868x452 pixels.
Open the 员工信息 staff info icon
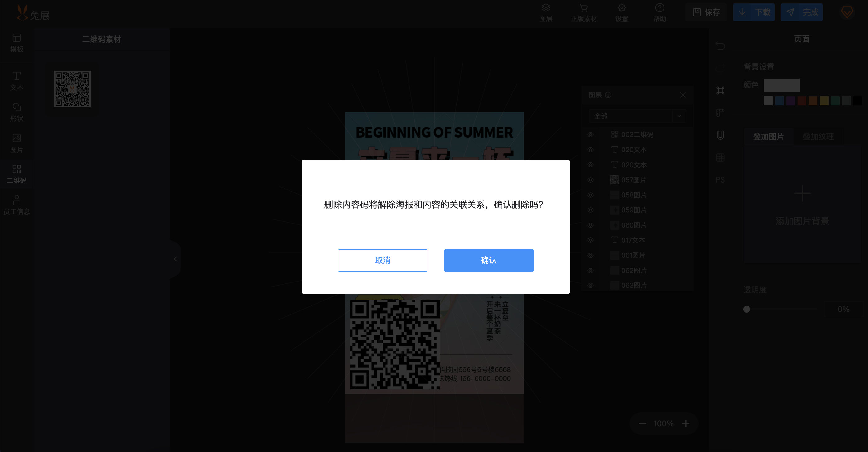click(16, 205)
